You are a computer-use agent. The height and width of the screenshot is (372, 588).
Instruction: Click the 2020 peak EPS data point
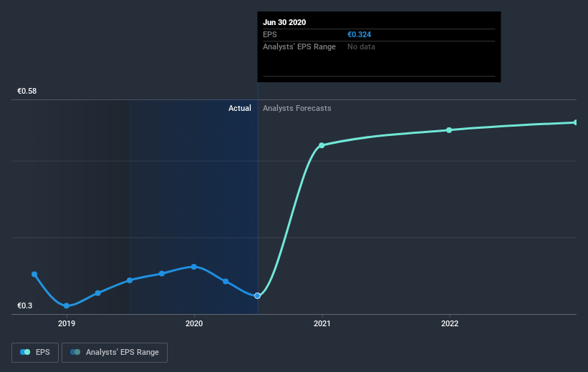click(x=194, y=267)
